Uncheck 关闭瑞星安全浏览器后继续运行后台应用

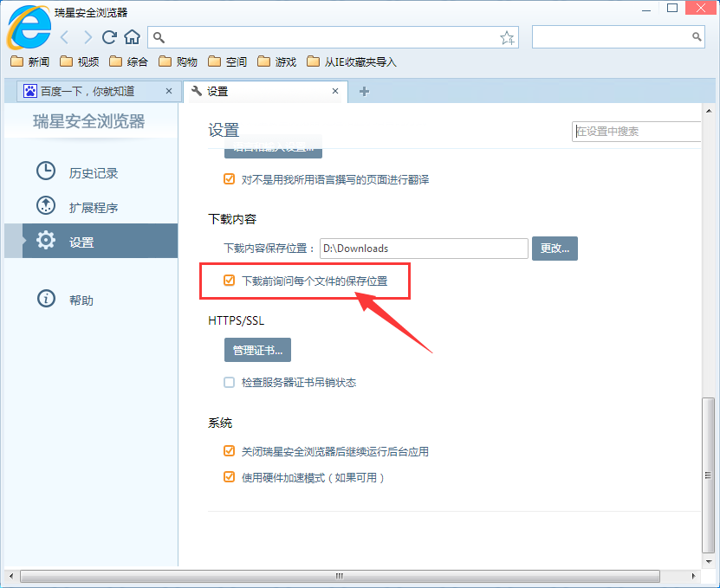(x=230, y=451)
